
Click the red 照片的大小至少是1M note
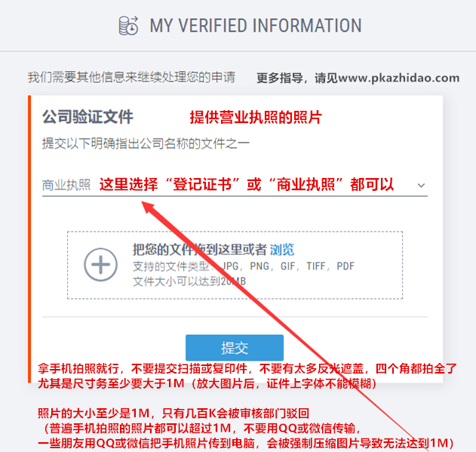(174, 413)
